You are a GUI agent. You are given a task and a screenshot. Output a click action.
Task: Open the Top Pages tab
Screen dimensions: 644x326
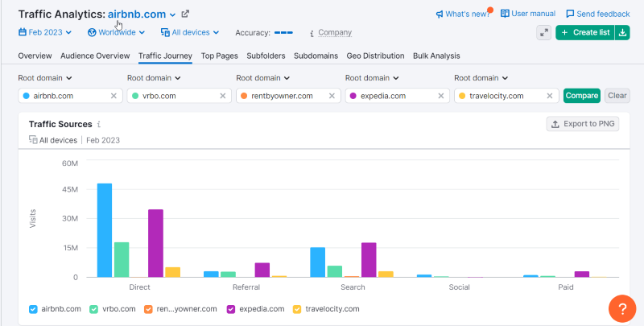(x=219, y=56)
